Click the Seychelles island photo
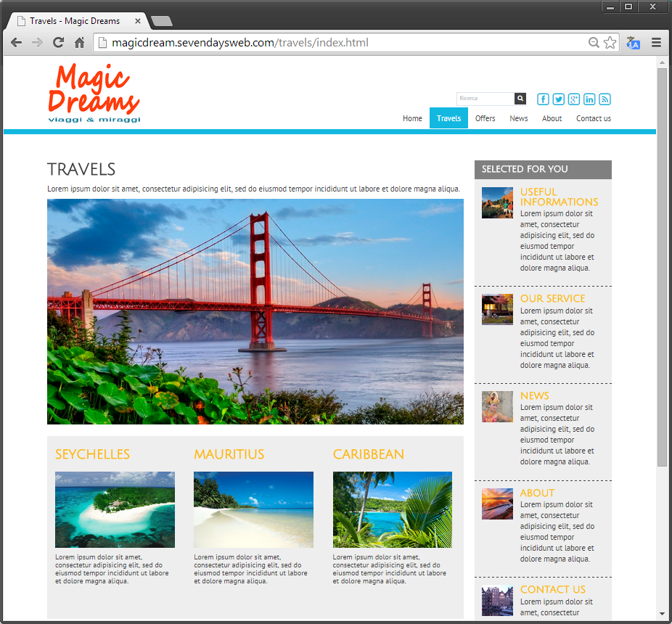The image size is (672, 624). [x=115, y=509]
